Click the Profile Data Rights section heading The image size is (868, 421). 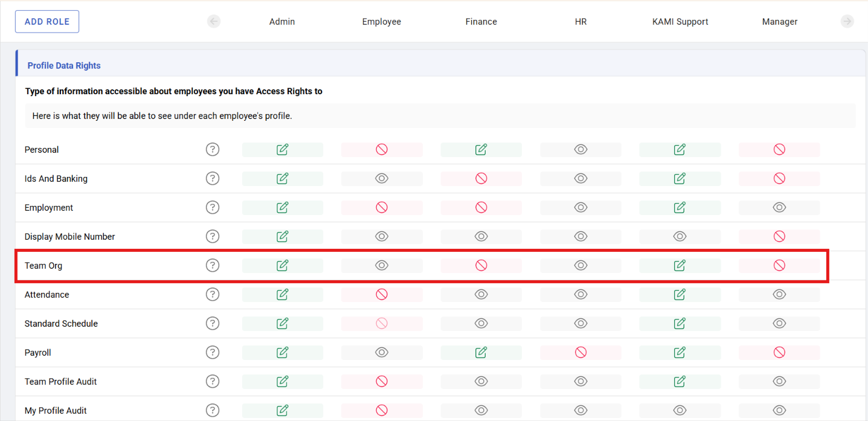click(64, 65)
